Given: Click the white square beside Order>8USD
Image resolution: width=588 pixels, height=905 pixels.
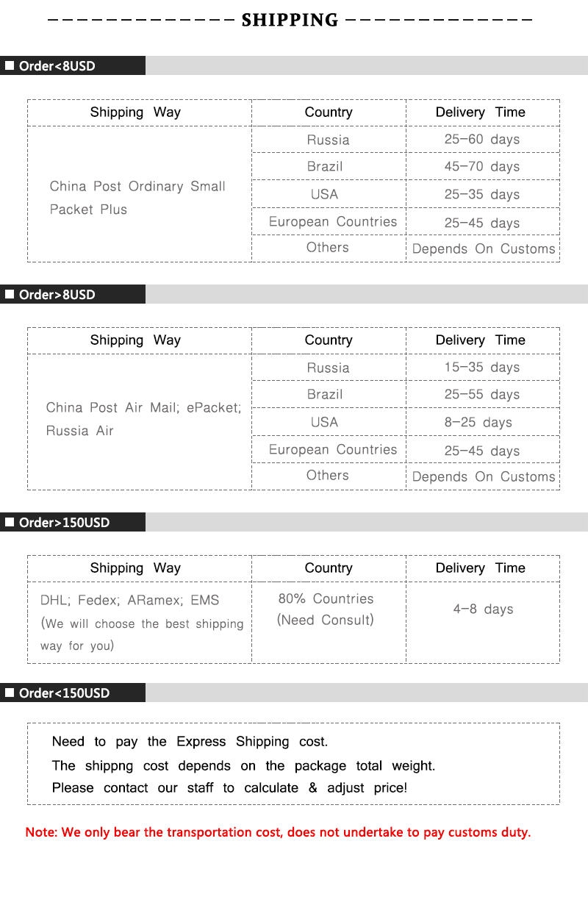Looking at the screenshot, I should 10,294.
